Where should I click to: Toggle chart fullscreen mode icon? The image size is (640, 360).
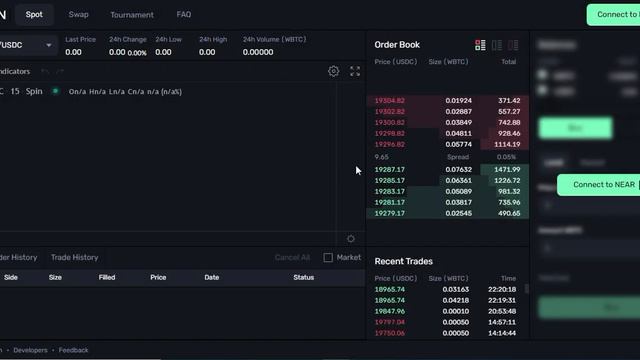coord(355,71)
